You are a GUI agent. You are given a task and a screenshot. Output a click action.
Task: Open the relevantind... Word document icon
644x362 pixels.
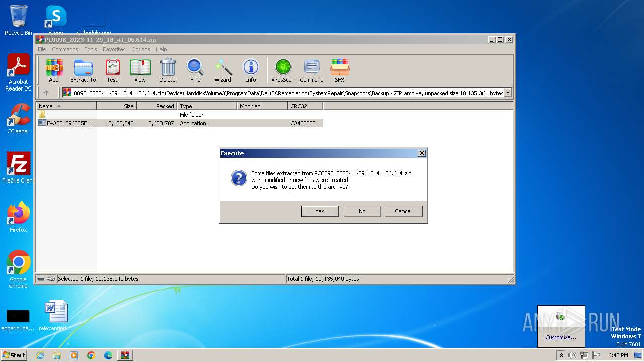point(56,316)
